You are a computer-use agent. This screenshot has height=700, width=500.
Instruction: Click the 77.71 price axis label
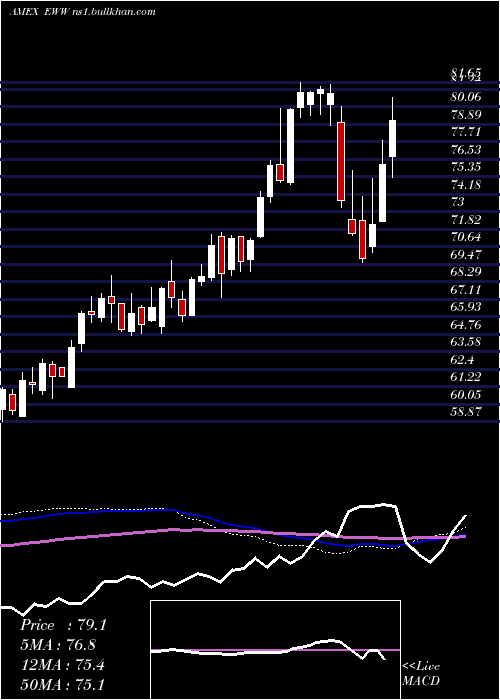tap(466, 132)
